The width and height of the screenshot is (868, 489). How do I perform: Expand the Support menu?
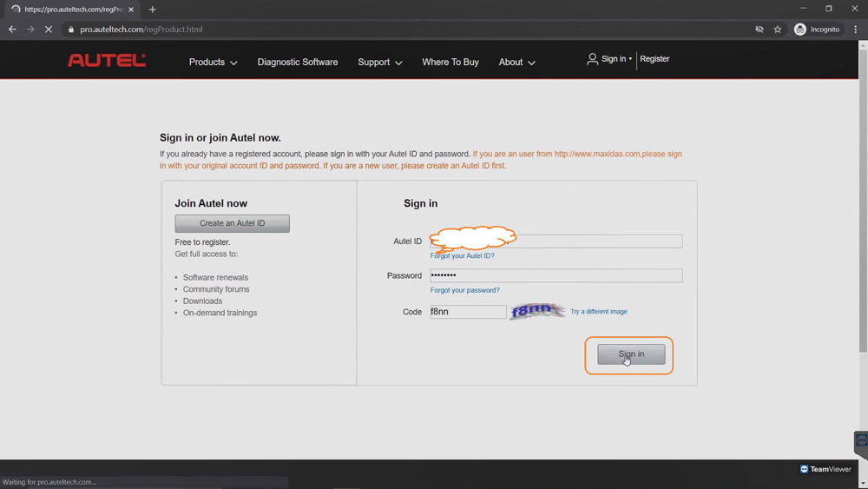(x=380, y=62)
